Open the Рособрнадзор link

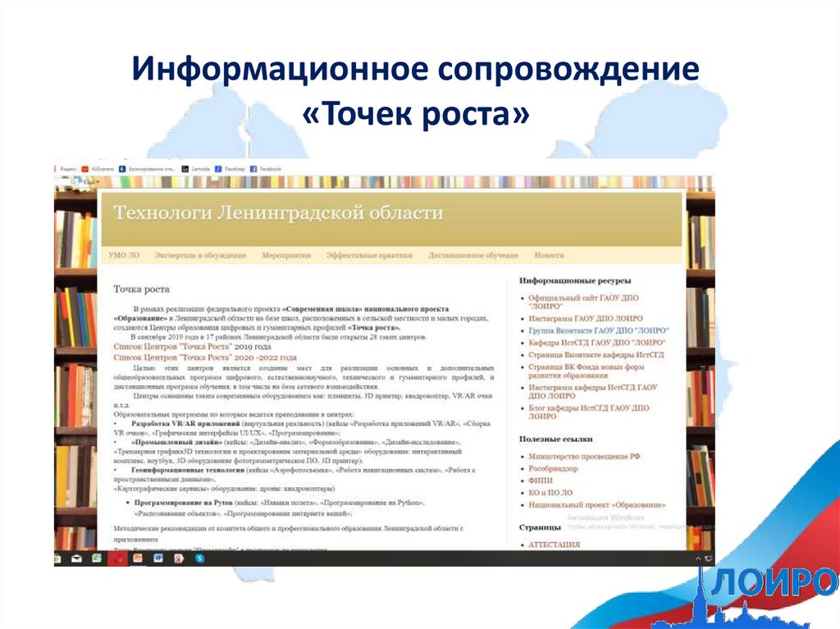pos(553,468)
